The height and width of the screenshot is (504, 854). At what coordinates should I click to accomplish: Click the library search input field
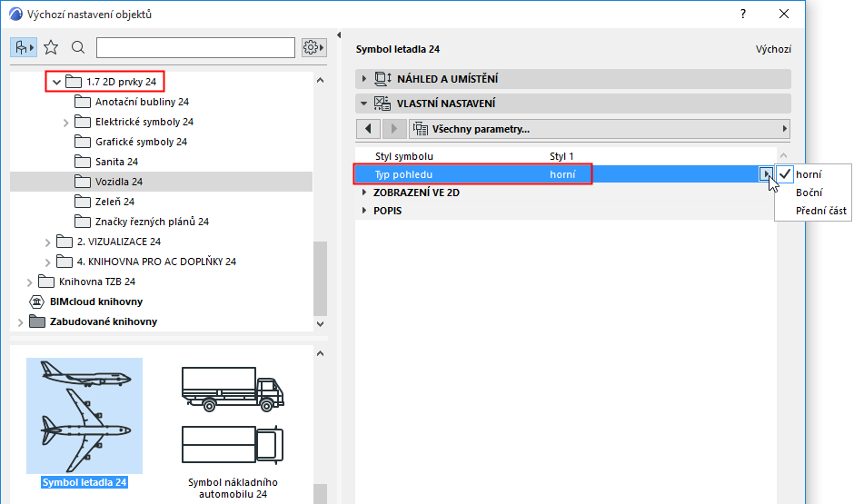[195, 48]
